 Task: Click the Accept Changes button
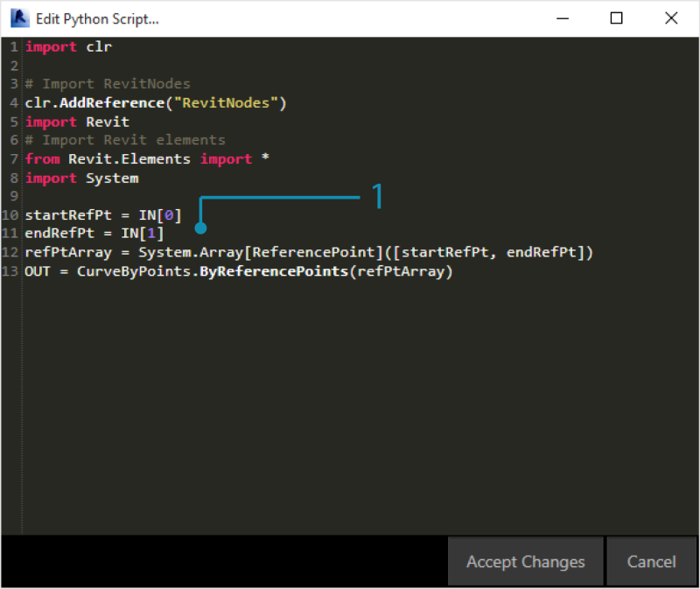[x=525, y=561]
